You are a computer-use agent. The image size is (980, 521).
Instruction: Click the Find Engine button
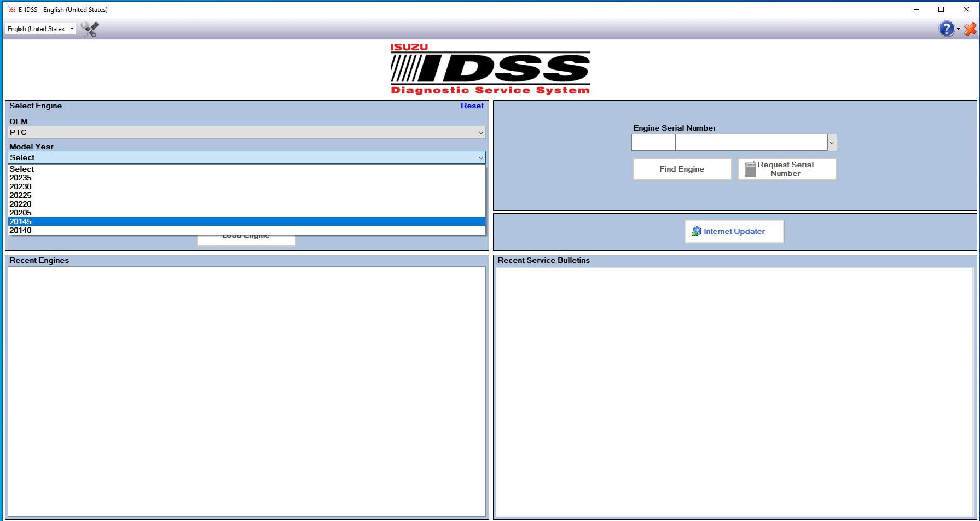tap(682, 168)
